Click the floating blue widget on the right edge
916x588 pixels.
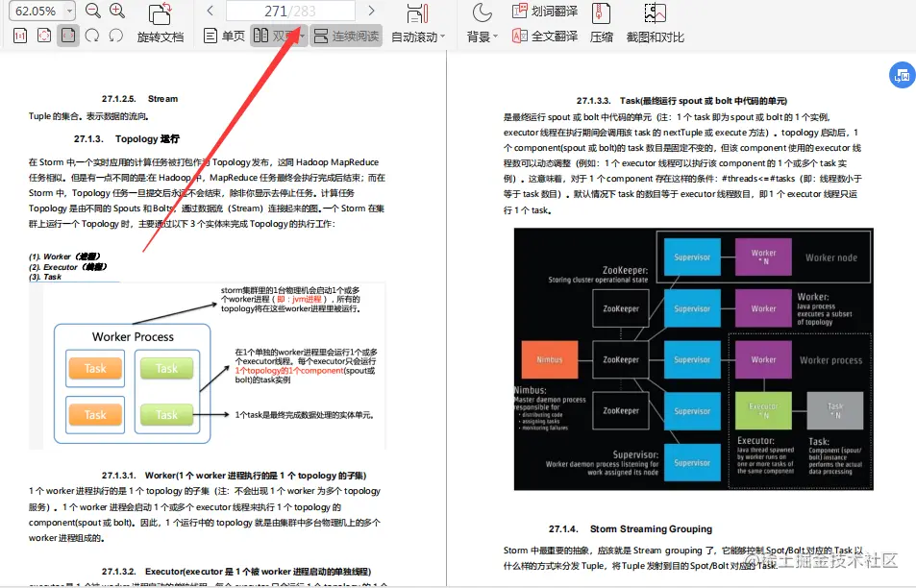901,74
